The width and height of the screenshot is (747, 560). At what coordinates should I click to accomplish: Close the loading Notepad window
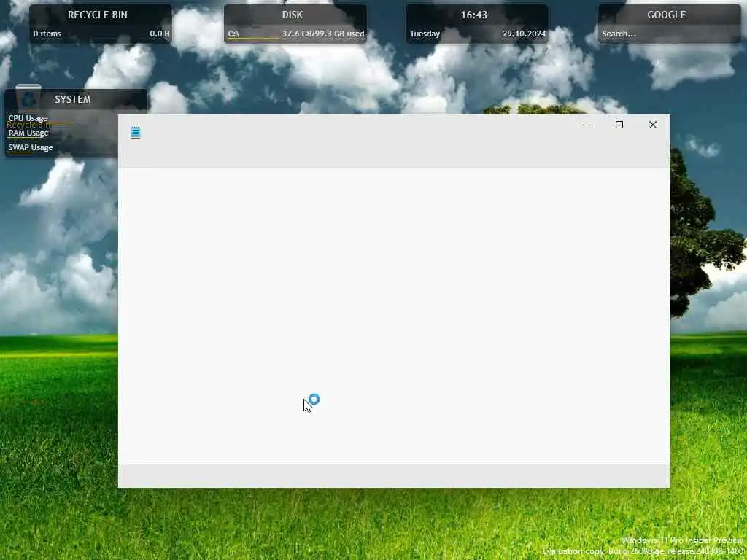(x=653, y=125)
